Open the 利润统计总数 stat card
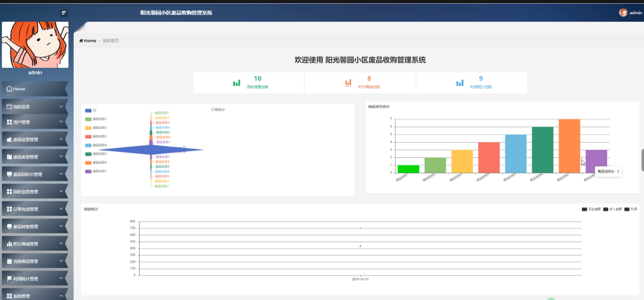 click(472, 83)
